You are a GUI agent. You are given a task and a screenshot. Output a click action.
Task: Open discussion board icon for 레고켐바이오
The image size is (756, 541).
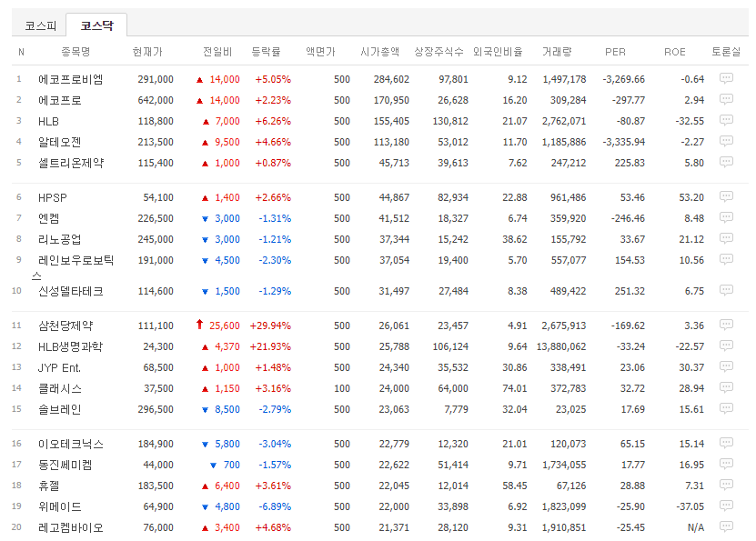(726, 526)
